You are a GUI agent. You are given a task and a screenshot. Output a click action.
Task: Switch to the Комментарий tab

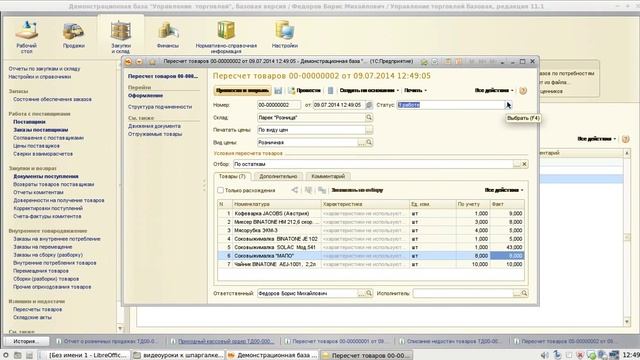pyautogui.click(x=328, y=176)
